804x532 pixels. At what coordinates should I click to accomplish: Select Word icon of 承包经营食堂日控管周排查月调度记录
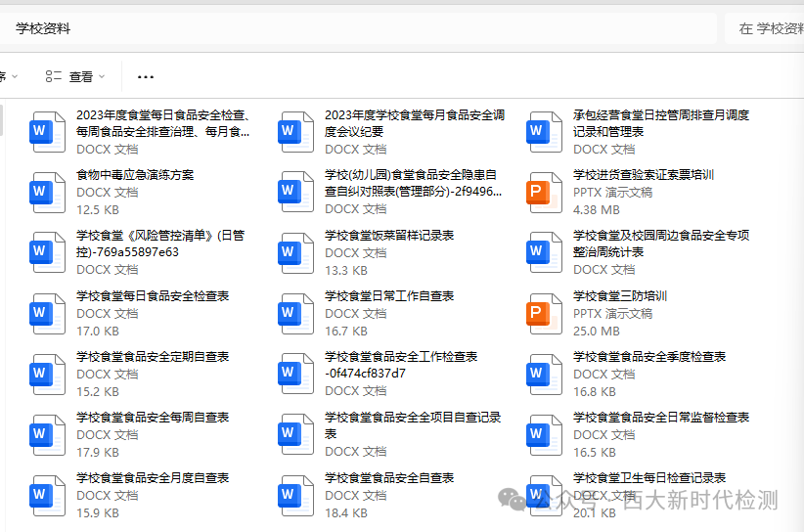(x=544, y=132)
